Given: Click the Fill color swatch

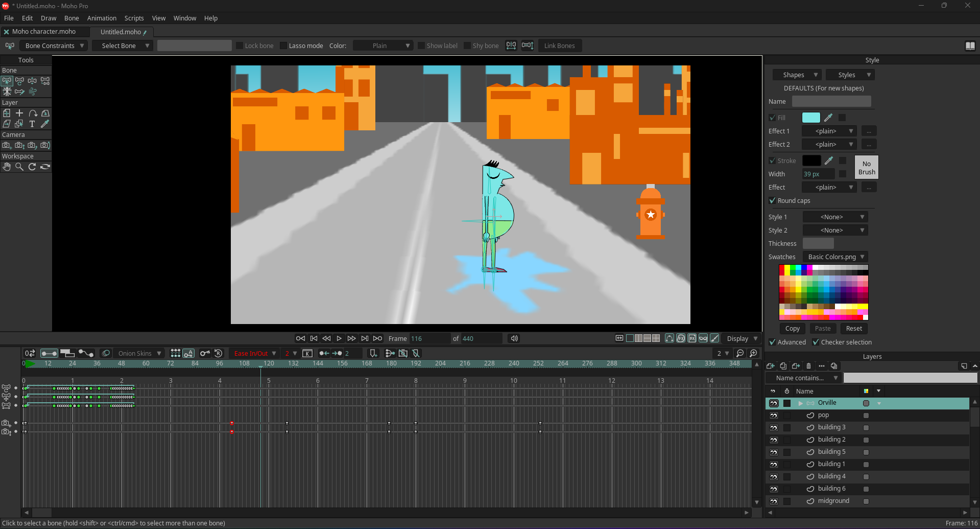Looking at the screenshot, I should click(811, 118).
